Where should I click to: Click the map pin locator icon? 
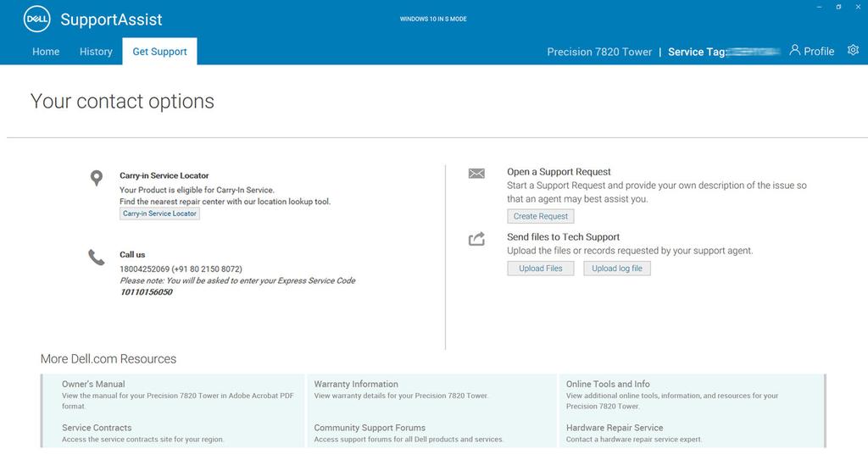97,178
